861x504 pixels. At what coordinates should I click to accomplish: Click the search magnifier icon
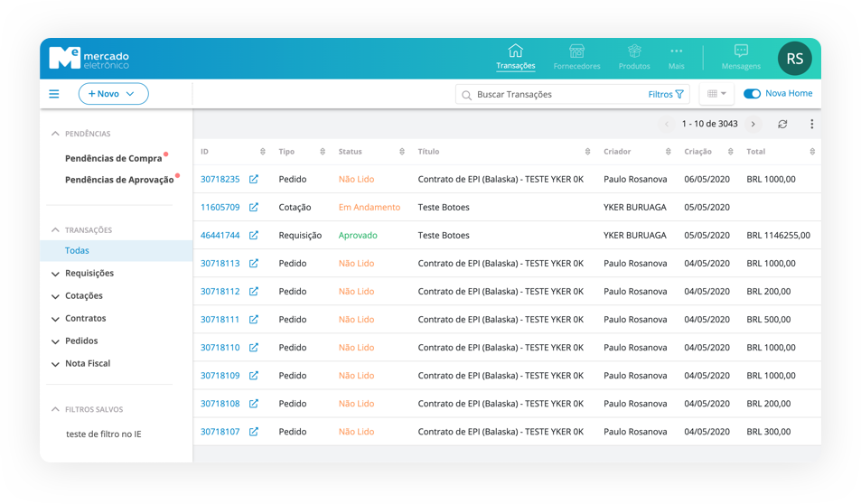coord(466,95)
